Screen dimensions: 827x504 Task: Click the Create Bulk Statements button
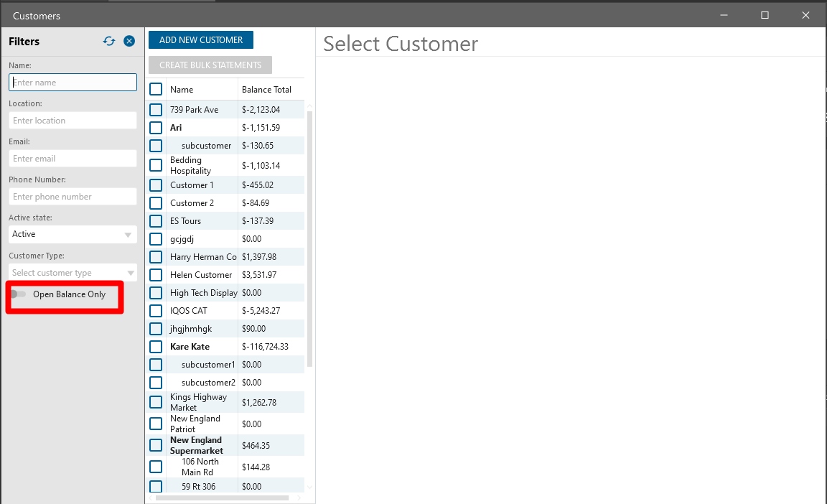coord(210,65)
